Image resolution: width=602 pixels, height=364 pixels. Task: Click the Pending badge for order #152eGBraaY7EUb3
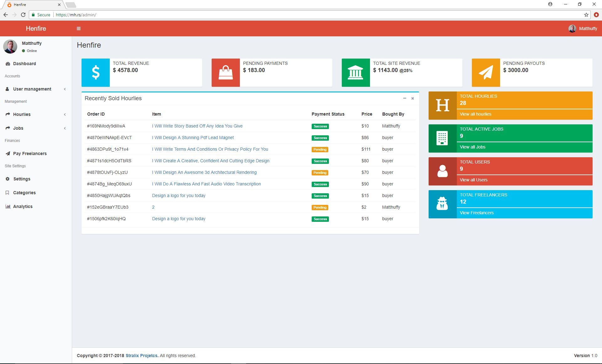[x=320, y=207]
